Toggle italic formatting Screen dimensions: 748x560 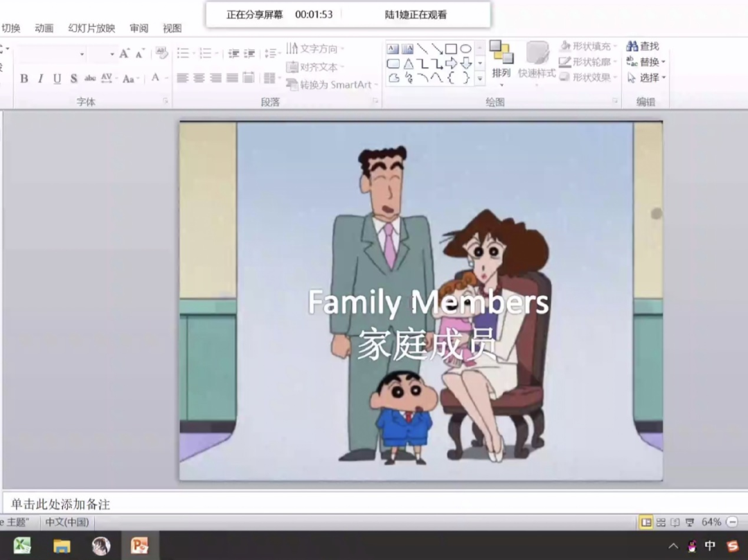point(41,79)
